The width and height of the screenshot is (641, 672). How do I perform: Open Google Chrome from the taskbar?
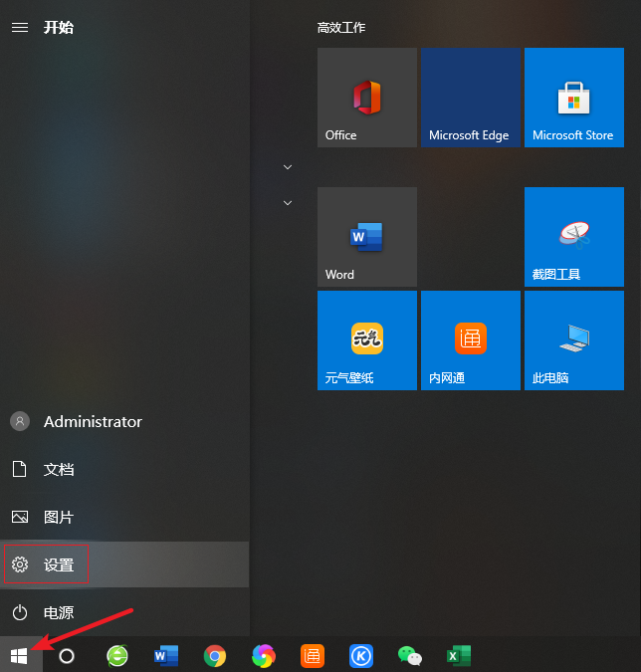(214, 655)
